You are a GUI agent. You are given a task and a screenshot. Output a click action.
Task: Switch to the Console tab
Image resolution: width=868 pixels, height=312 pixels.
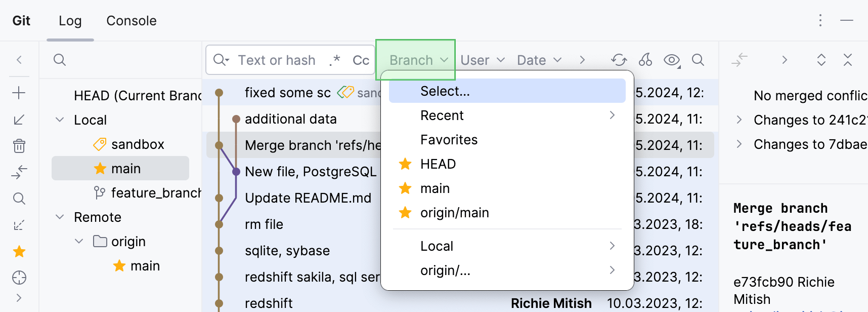(132, 21)
